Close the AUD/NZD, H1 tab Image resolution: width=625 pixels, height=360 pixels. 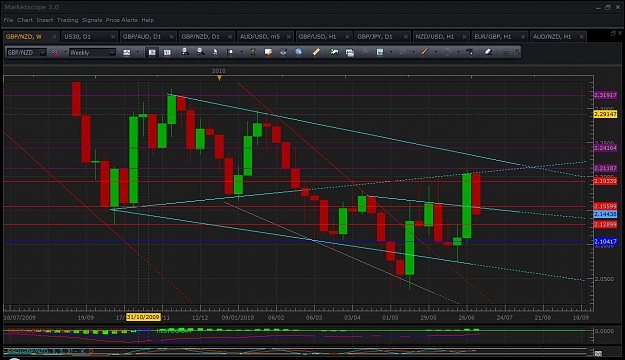click(x=582, y=37)
